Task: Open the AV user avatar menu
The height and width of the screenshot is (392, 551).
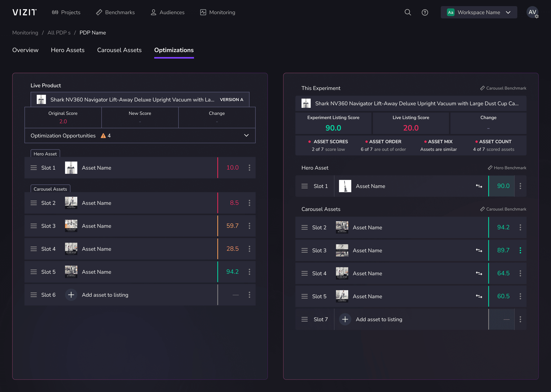Action: pyautogui.click(x=532, y=12)
